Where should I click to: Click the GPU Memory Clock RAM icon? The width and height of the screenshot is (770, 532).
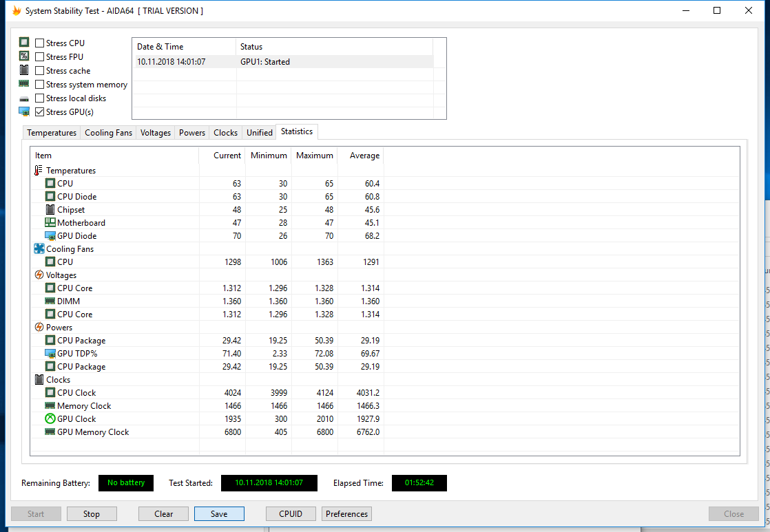pos(50,432)
